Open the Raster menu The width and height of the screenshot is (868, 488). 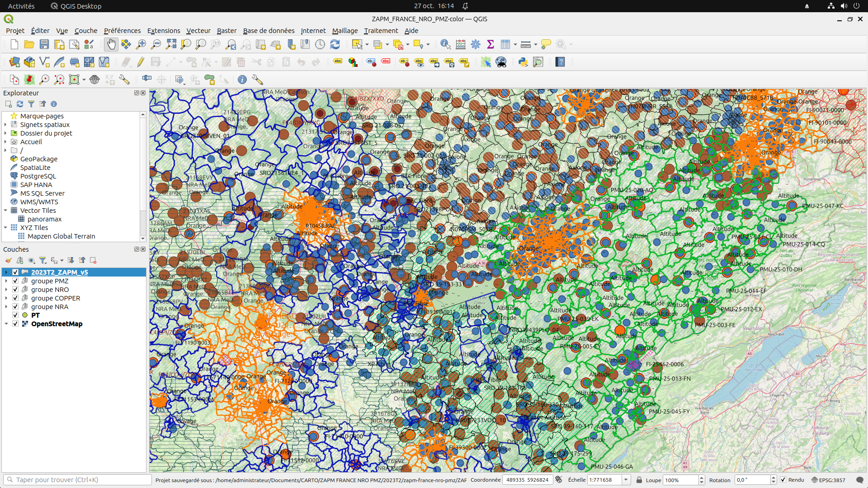point(226,31)
